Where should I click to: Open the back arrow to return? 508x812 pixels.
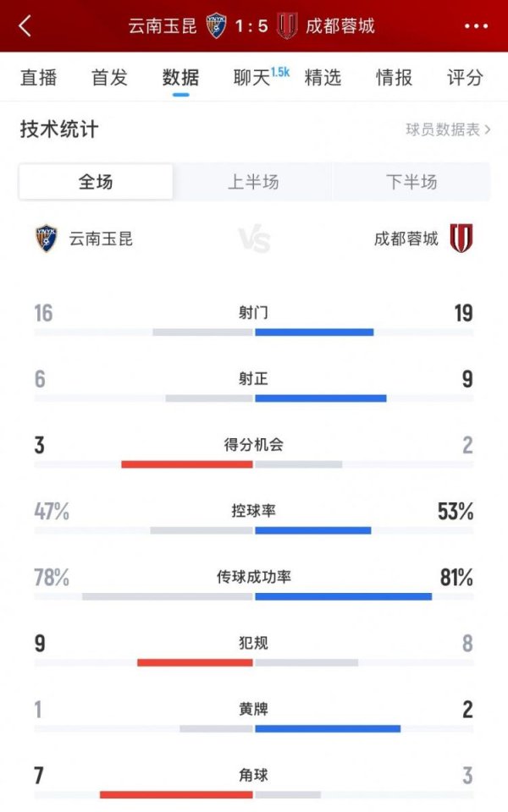(24, 25)
